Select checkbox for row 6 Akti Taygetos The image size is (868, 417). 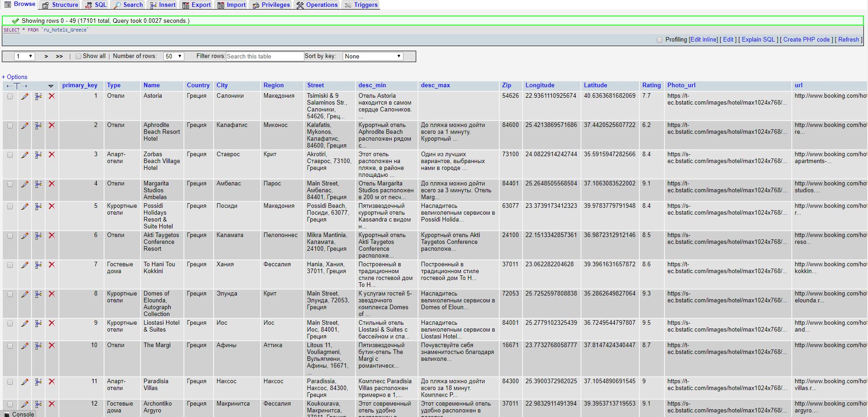[10, 236]
